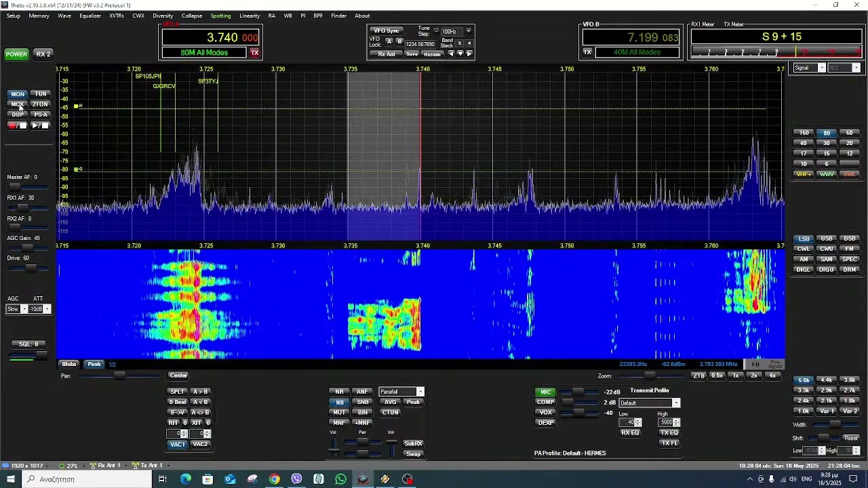The image size is (868, 488).
Task: Adjust the Drive slider
Action: click(x=27, y=268)
